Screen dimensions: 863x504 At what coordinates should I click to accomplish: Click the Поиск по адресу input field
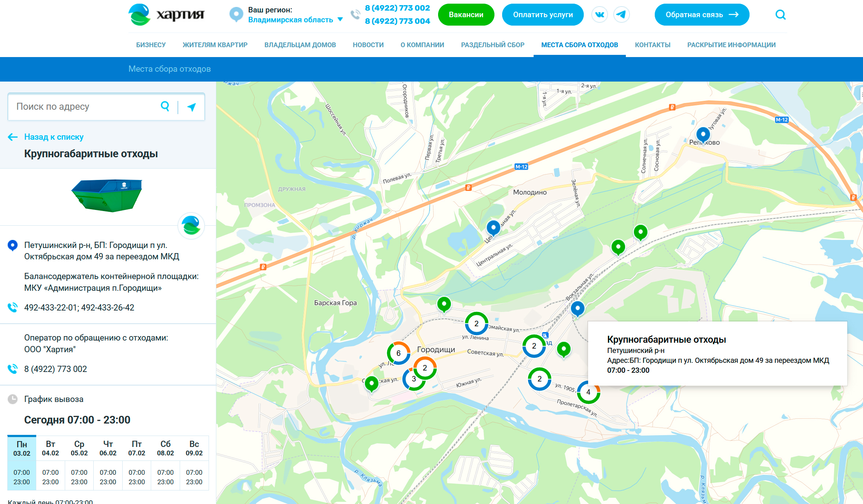click(84, 107)
